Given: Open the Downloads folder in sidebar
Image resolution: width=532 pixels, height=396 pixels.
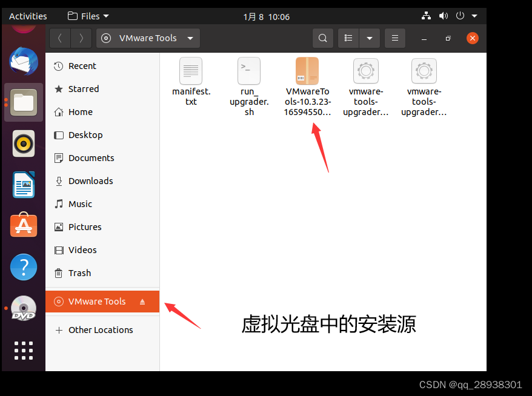Looking at the screenshot, I should [92, 180].
